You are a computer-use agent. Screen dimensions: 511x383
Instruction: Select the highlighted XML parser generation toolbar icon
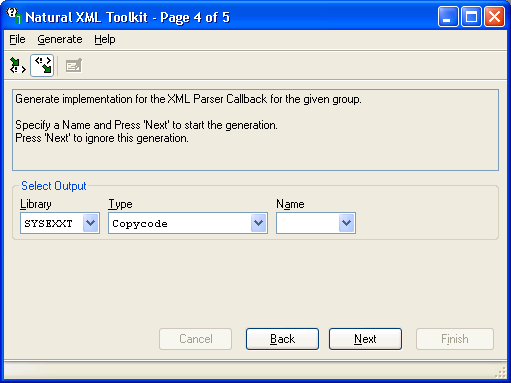click(42, 66)
